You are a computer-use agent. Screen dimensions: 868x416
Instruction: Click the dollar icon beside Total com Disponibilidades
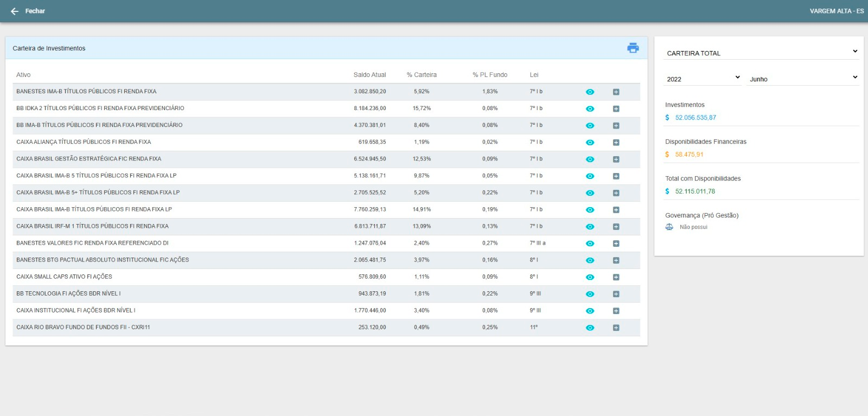pyautogui.click(x=667, y=191)
